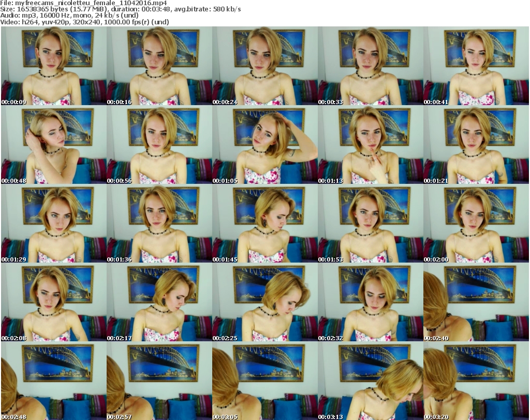Viewport: 530px width, 420px height.
Task: Click the 00:01:05 timestamp label
Action: [225, 181]
